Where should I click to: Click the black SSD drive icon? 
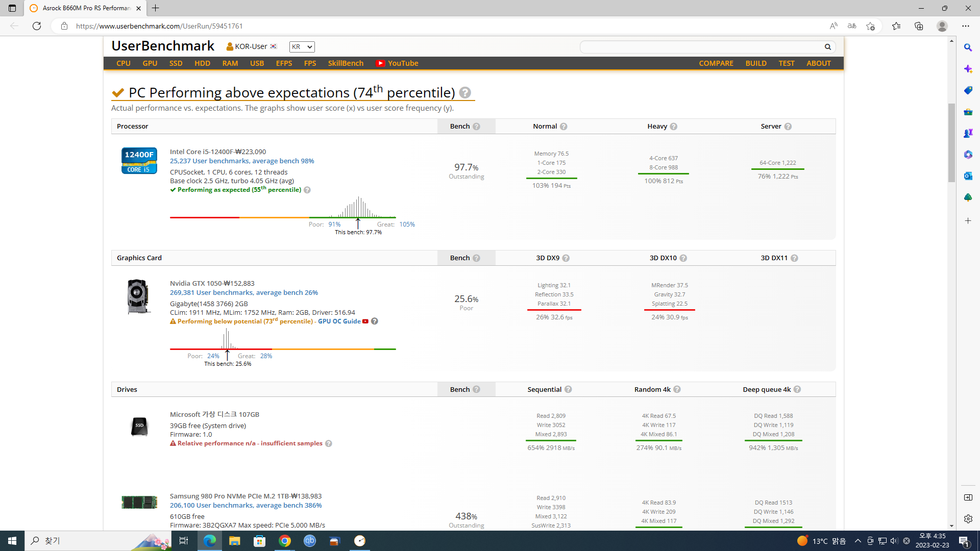tap(139, 426)
